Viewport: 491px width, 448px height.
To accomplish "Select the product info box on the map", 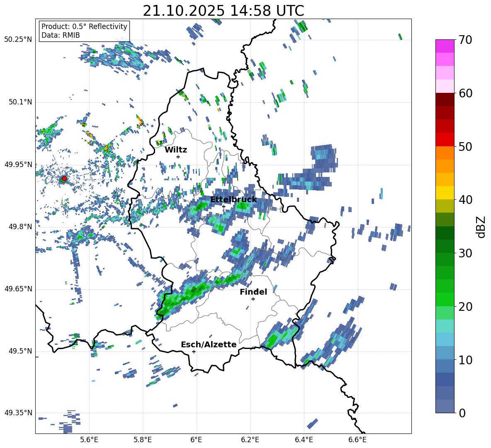I will (84, 31).
